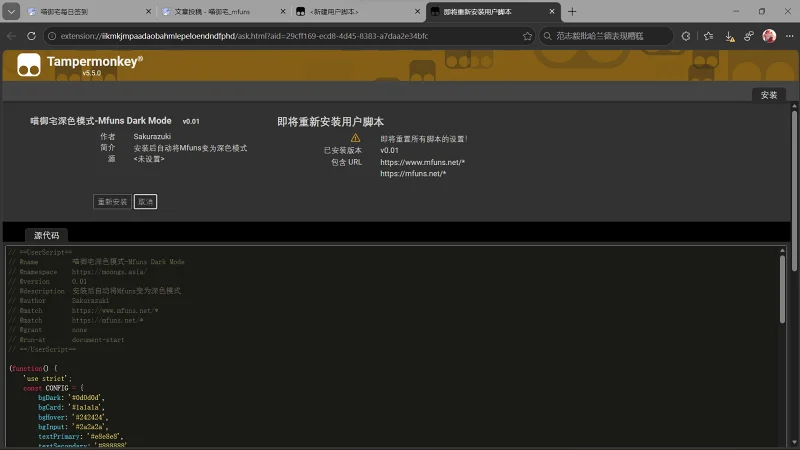Image resolution: width=800 pixels, height=450 pixels.
Task: Open the favorites list
Action: (709, 36)
